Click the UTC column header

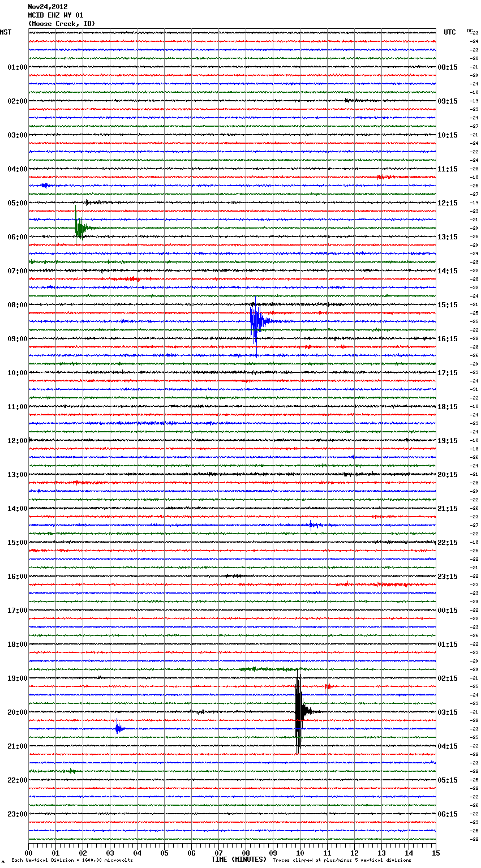449,32
